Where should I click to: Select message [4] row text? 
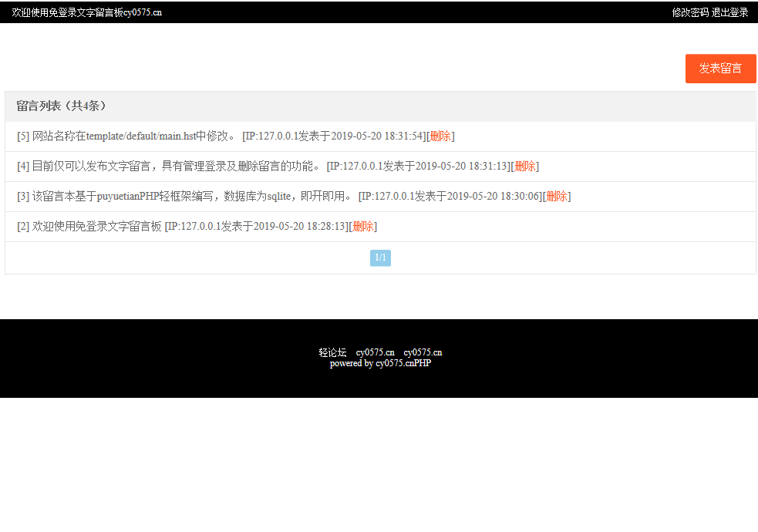[154, 166]
